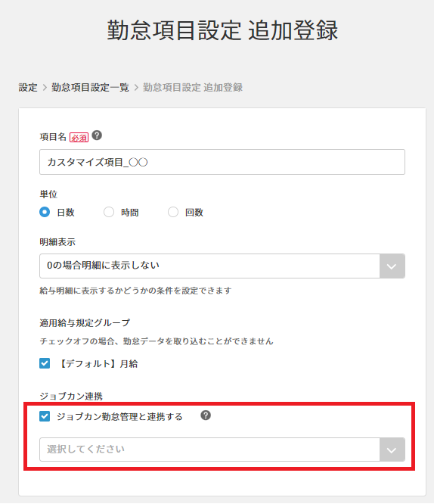The width and height of the screenshot is (434, 504).
Task: Select the 回数 radio button
Action: [x=173, y=212]
